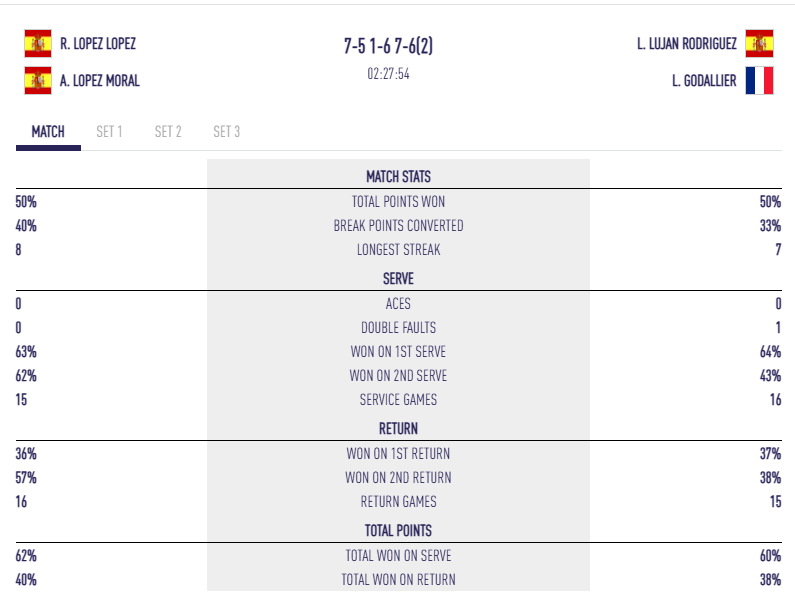Screen dimensions: 795x592
Task: Click the match score 7-5 1-6 7-6(2)
Action: tap(388, 46)
